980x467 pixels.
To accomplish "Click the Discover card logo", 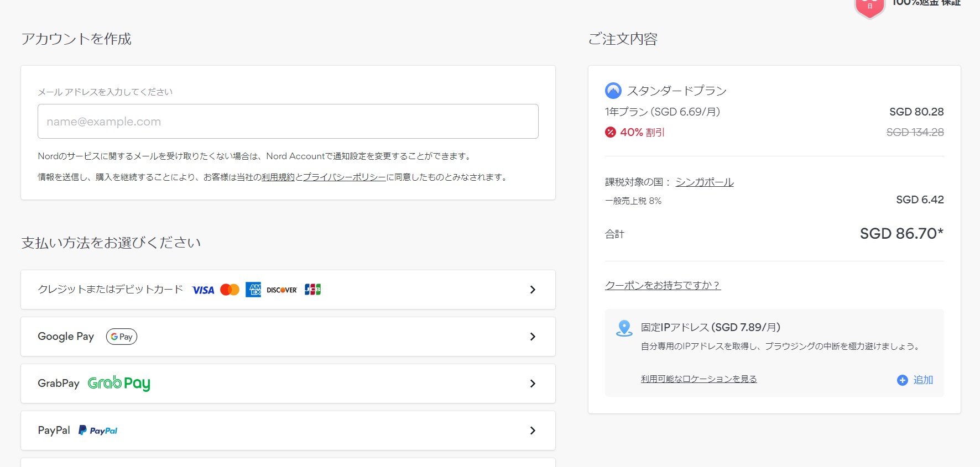I will click(282, 290).
